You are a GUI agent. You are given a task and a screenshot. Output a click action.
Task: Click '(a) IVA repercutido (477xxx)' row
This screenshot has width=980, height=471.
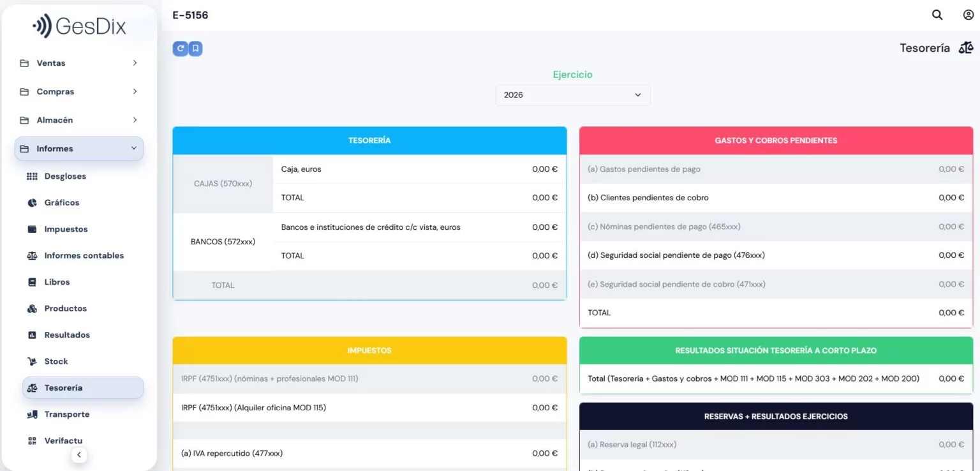369,454
